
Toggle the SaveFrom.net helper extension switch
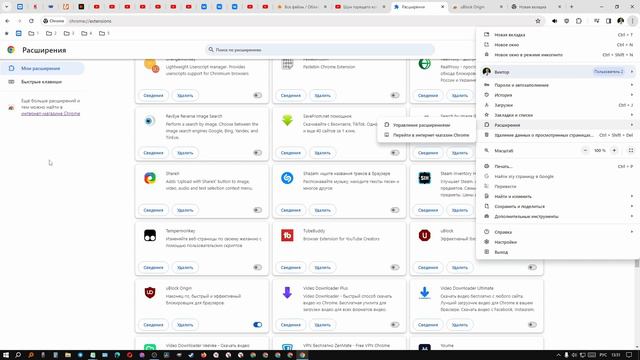coord(395,153)
